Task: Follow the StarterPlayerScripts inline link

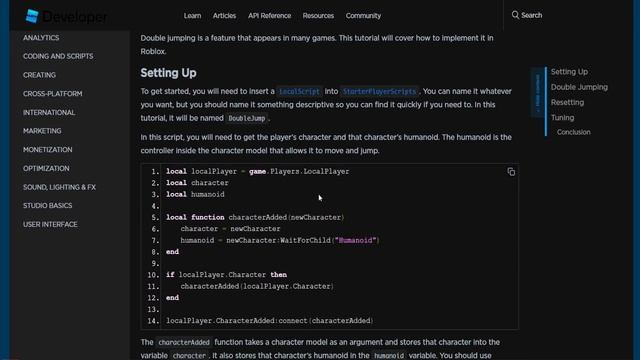Action: click(380, 91)
